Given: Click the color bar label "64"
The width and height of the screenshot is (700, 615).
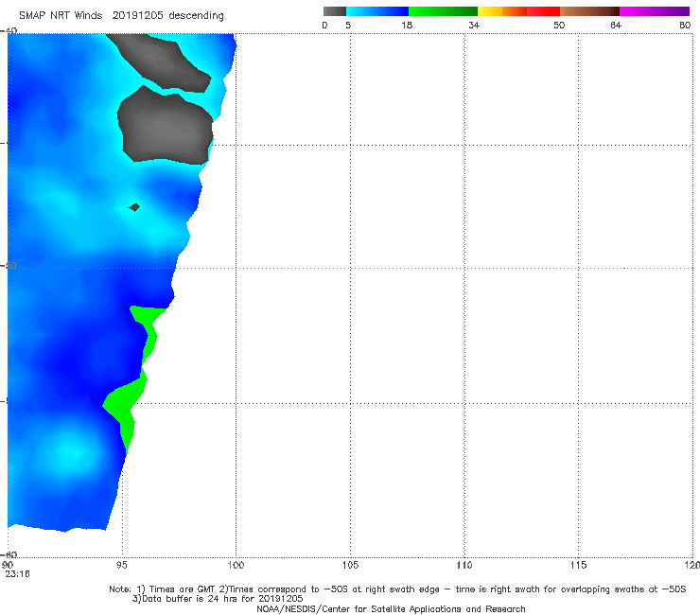Looking at the screenshot, I should [x=616, y=25].
